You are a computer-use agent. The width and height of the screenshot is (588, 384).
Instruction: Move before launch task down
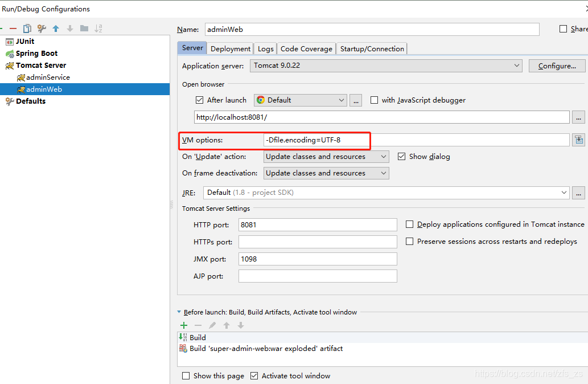pyautogui.click(x=241, y=325)
